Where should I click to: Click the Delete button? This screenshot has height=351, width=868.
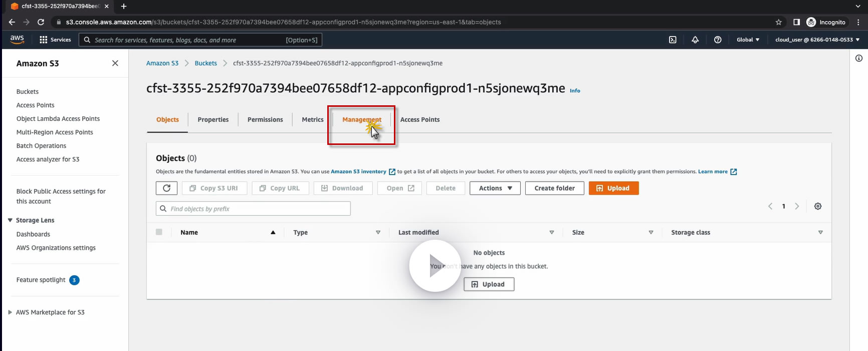446,188
